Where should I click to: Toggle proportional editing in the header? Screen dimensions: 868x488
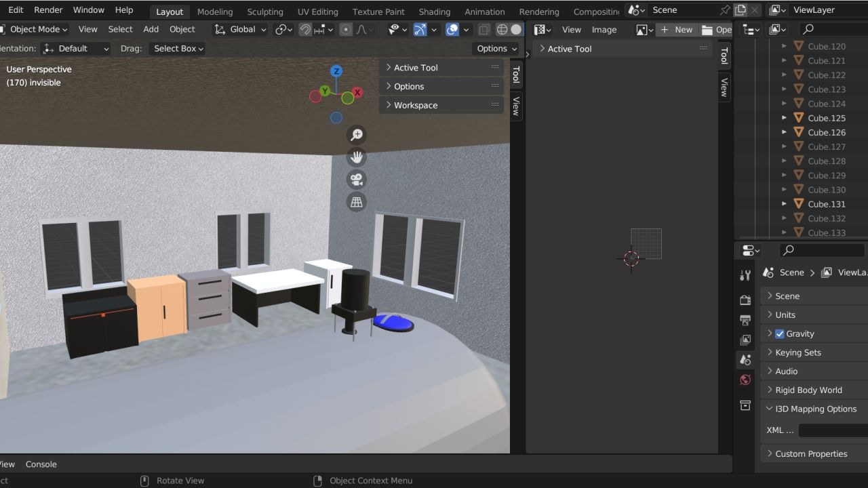[346, 30]
